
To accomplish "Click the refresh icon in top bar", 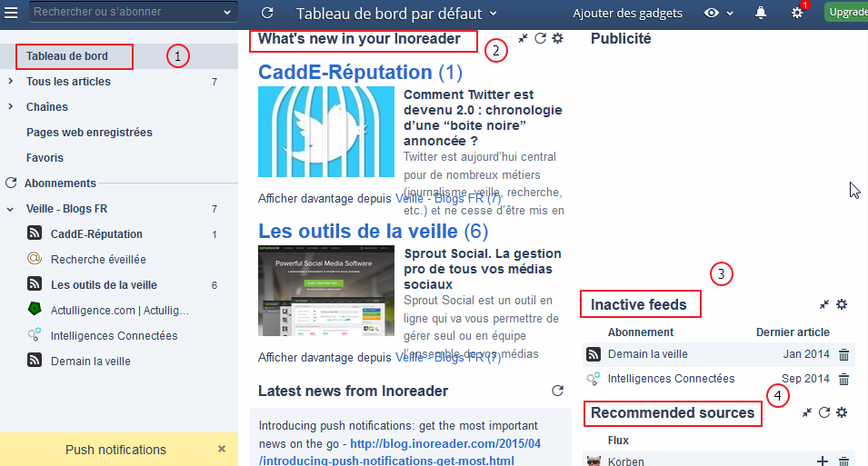I will click(x=267, y=13).
